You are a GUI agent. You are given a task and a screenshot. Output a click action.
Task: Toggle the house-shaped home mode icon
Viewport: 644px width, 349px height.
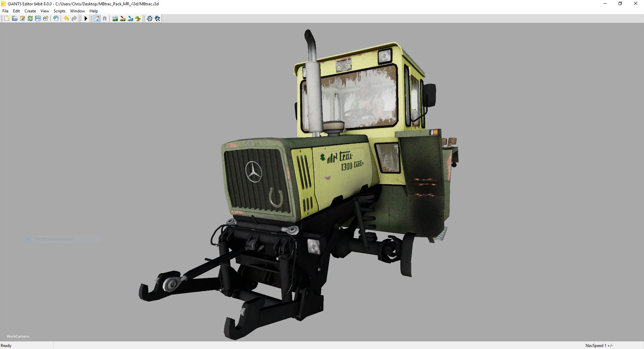[x=97, y=18]
